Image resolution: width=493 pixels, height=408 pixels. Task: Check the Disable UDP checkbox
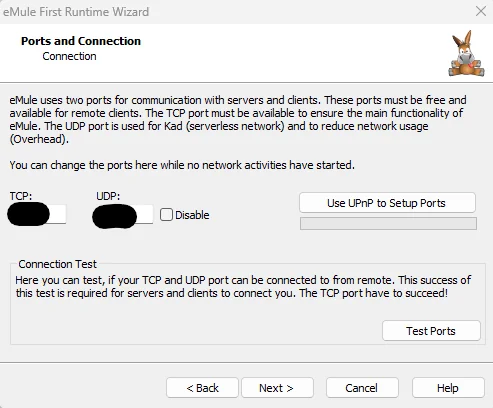coord(166,215)
